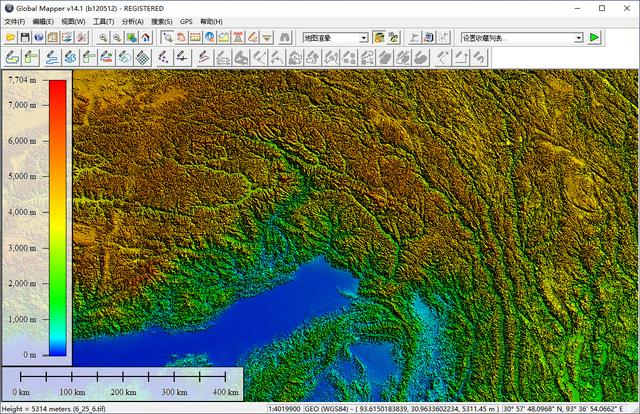The height and width of the screenshot is (414, 640).
Task: Open the 分析(A) menu
Action: (x=132, y=21)
